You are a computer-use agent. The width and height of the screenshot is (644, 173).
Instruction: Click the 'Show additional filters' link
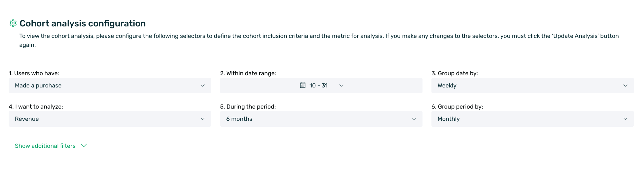[45, 146]
